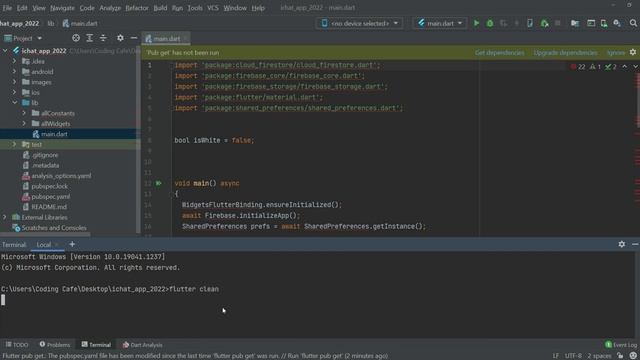This screenshot has width=640, height=360.
Task: Open the Build menu
Action: point(160,8)
